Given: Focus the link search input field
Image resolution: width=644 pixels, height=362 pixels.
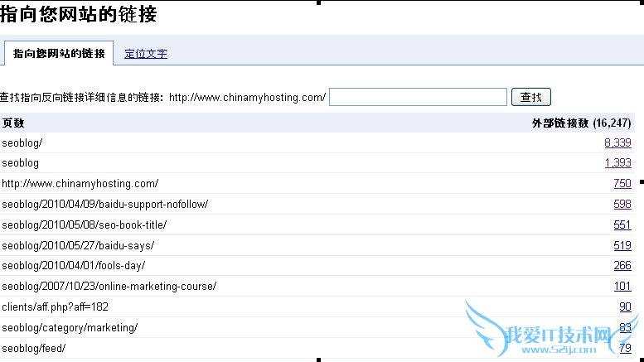Looking at the screenshot, I should coord(418,97).
